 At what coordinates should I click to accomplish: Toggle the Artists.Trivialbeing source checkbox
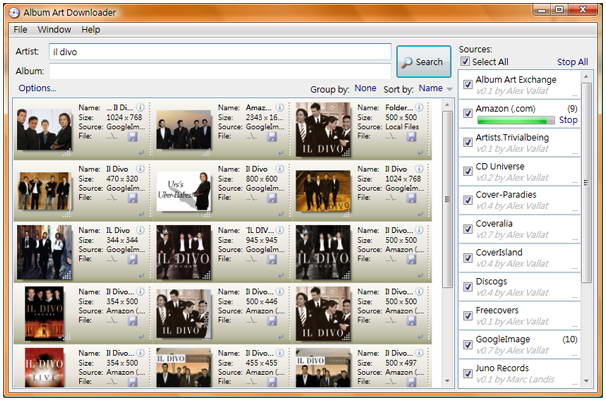click(x=468, y=142)
